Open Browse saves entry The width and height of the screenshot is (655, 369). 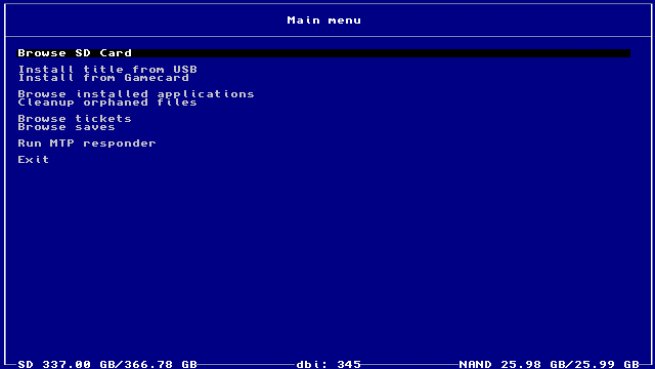(66, 127)
